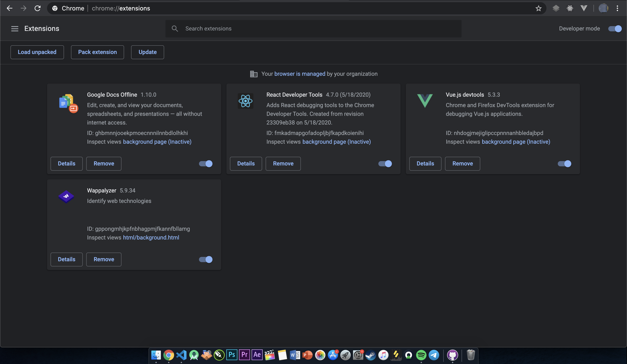Disable the Wappalyzer extension
This screenshot has width=627, height=364.
pyautogui.click(x=206, y=259)
